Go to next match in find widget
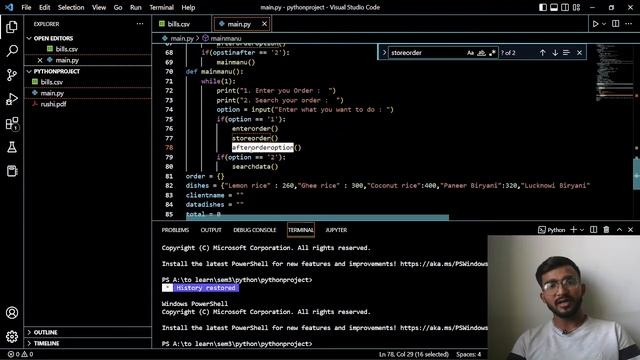 [x=555, y=53]
